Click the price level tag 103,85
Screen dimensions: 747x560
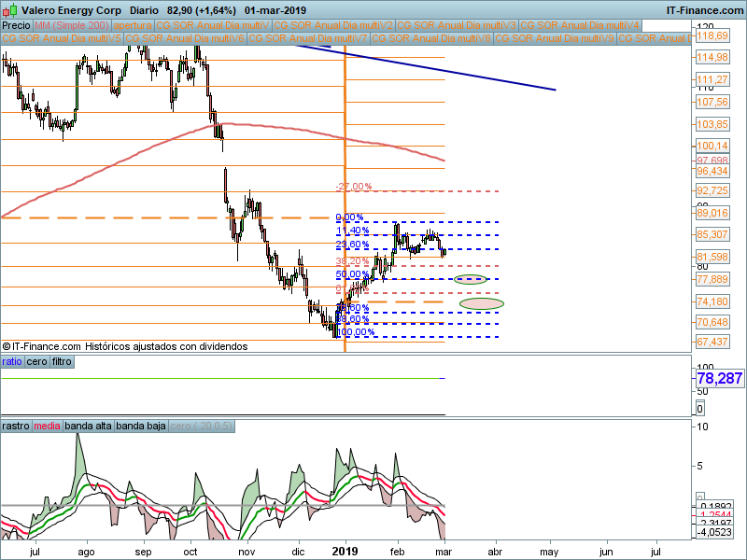712,124
